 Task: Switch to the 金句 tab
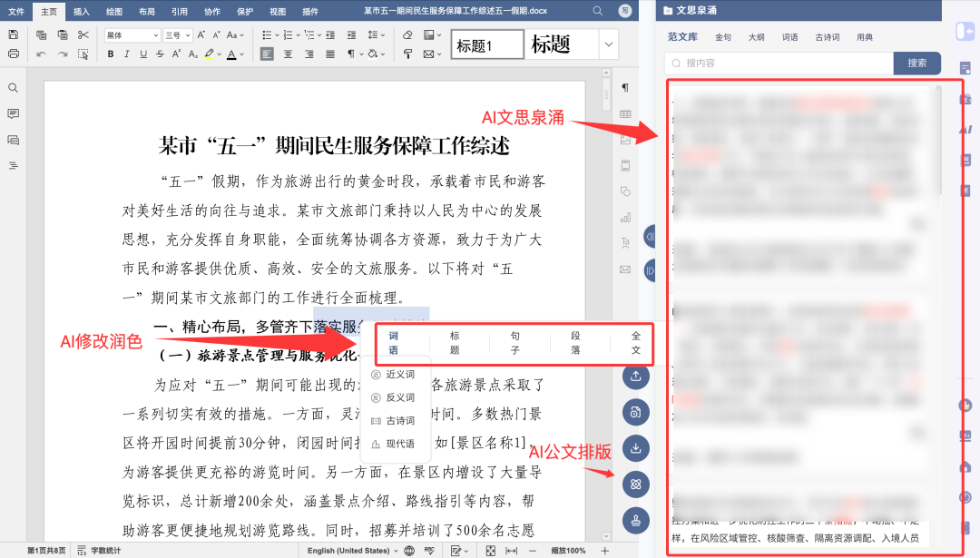click(723, 37)
